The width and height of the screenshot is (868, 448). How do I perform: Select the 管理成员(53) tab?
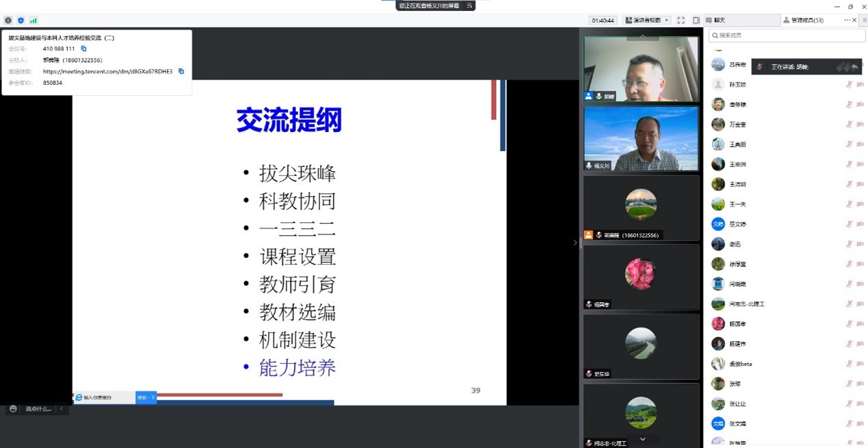pyautogui.click(x=807, y=21)
